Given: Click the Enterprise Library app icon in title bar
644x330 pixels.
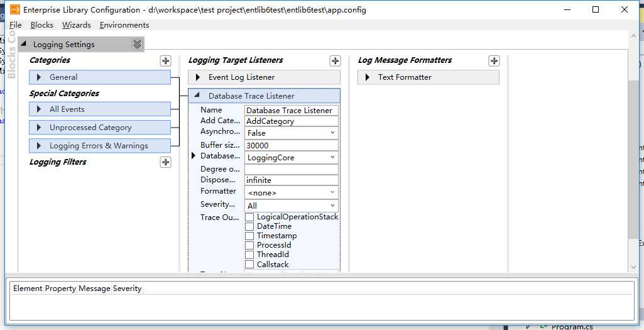Looking at the screenshot, I should click(x=15, y=9).
